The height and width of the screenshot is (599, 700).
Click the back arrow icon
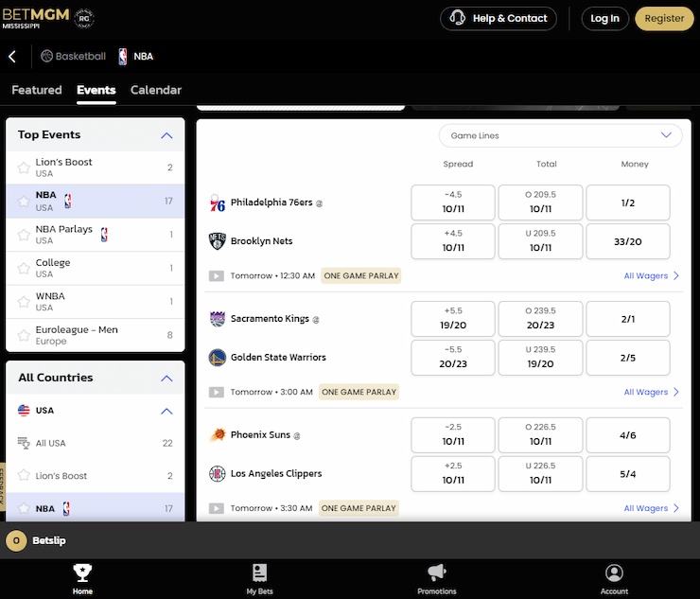point(12,56)
